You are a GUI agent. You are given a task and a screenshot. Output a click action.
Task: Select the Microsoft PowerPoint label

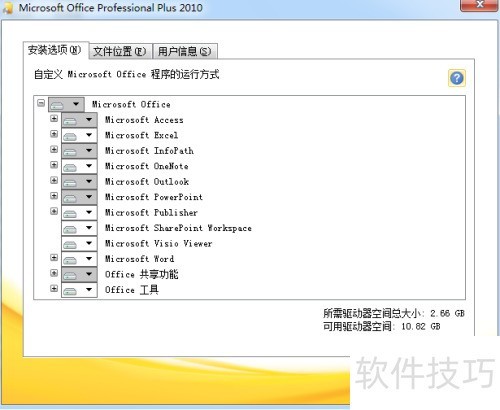point(154,197)
